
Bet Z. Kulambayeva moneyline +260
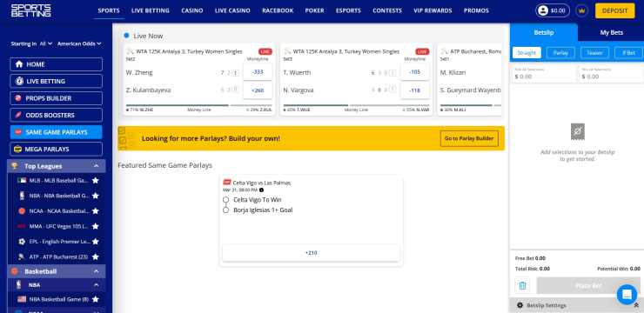click(258, 90)
